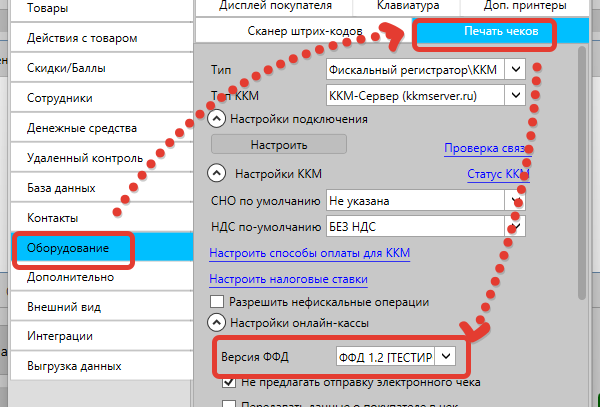Click the Настроить button
Screen dimensions: 600x407
tap(279, 145)
